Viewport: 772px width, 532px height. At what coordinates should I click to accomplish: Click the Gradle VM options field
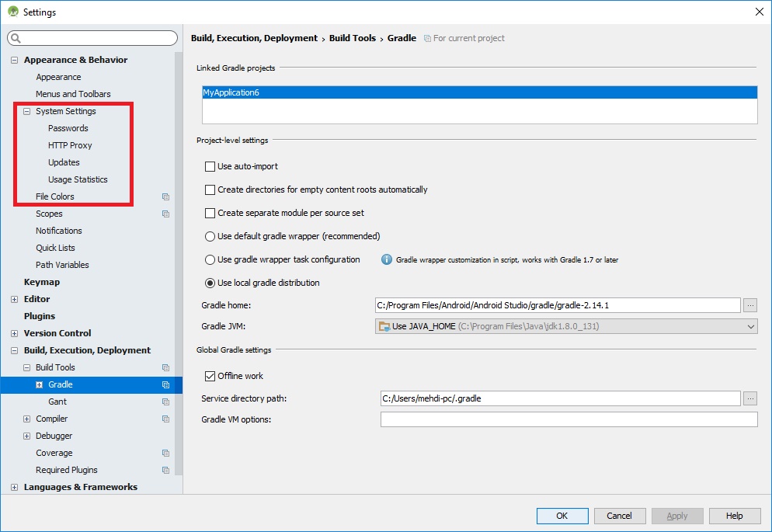click(x=569, y=419)
